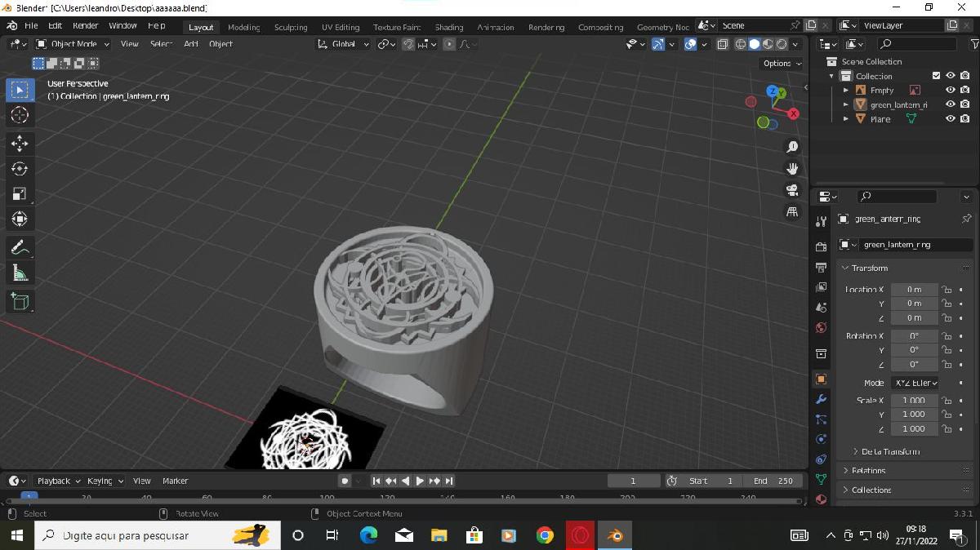Open the World properties tab
Image resolution: width=980 pixels, height=550 pixels.
tap(822, 327)
